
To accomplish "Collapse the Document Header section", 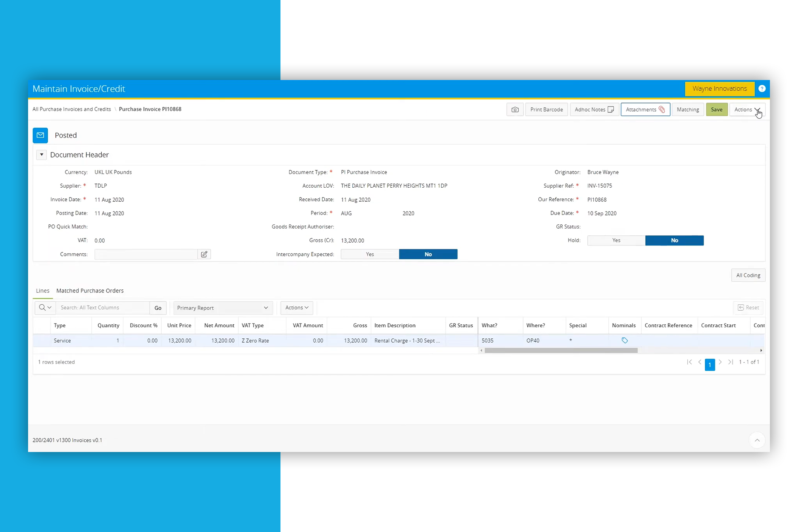I will [x=41, y=155].
